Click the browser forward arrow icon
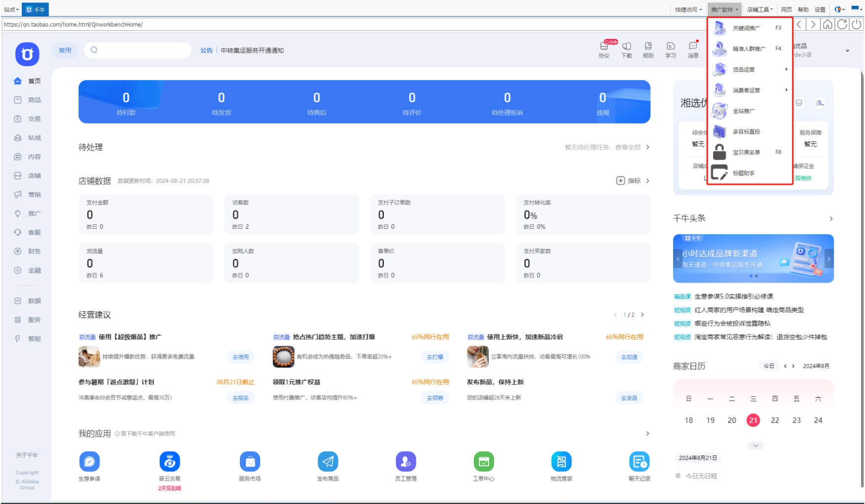The height and width of the screenshot is (504, 865). pos(813,24)
